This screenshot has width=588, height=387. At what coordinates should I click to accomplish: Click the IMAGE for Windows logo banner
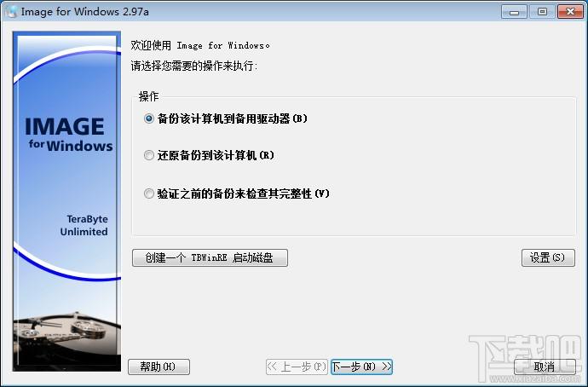(69, 135)
